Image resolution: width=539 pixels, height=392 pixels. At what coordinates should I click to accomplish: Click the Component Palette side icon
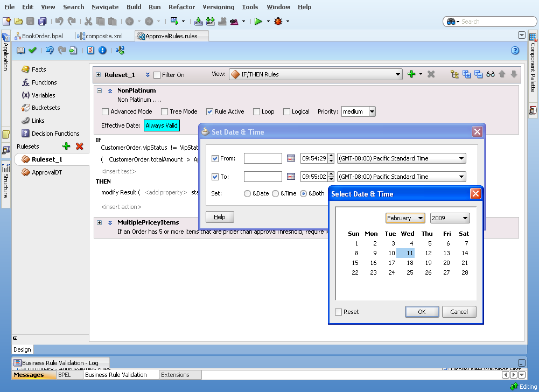pyautogui.click(x=533, y=36)
